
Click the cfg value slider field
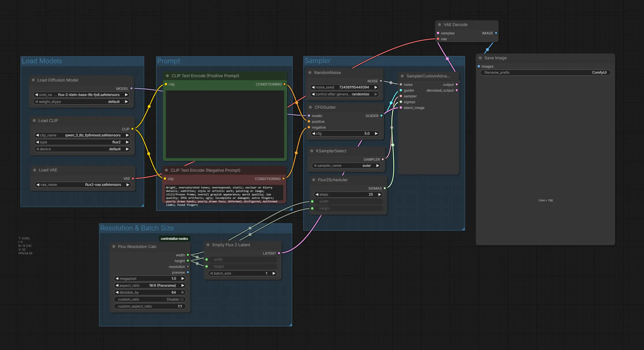point(345,134)
